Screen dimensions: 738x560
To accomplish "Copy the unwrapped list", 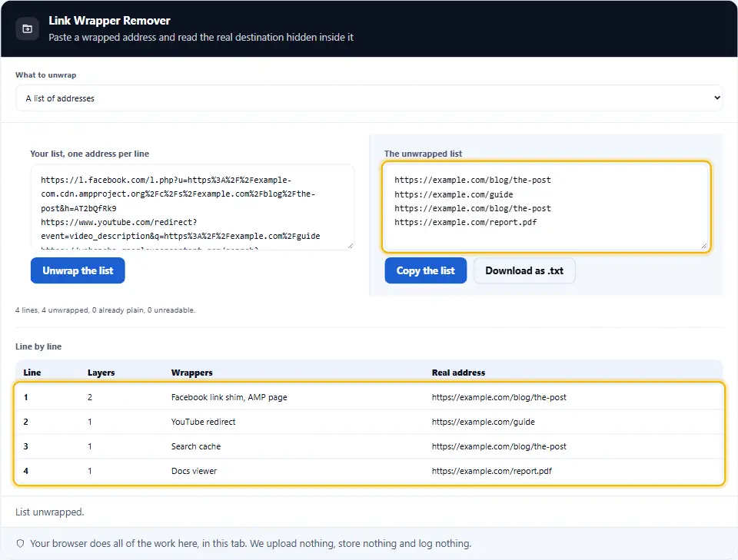I will pos(425,270).
